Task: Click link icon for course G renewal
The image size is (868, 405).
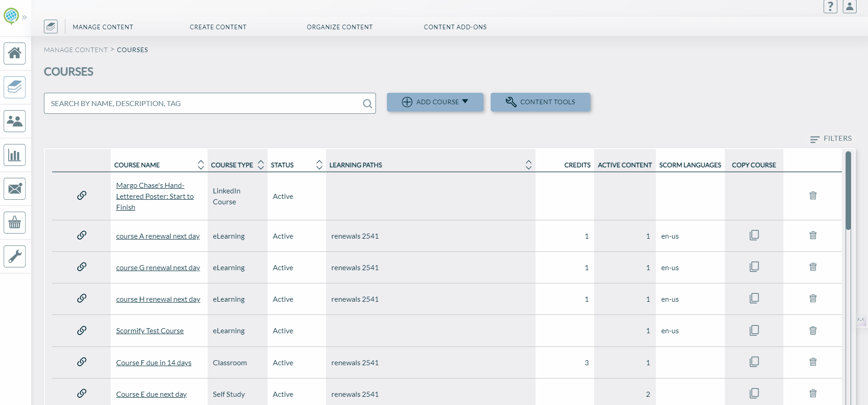Action: (82, 267)
